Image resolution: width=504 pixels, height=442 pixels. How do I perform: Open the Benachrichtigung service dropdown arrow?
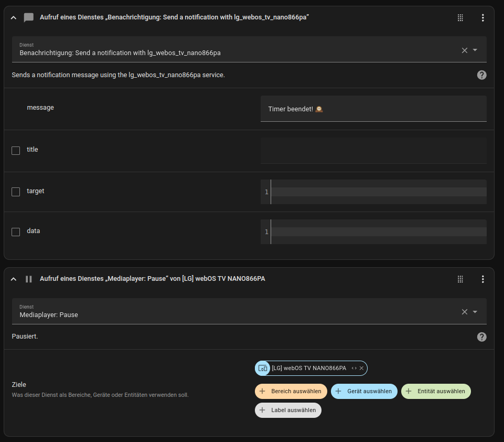475,50
